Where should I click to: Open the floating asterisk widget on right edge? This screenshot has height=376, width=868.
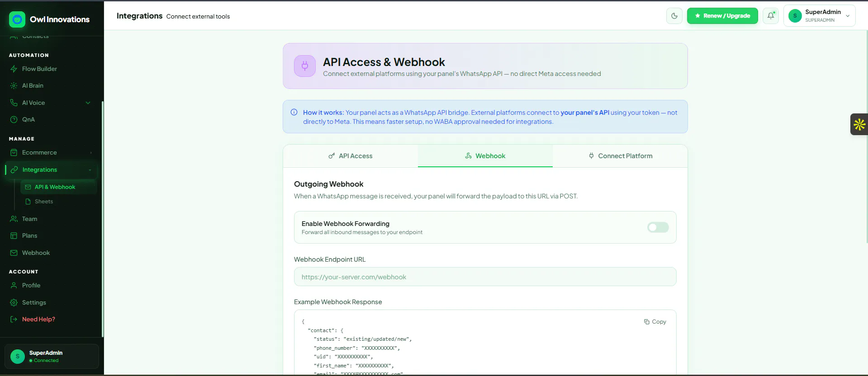tap(859, 124)
